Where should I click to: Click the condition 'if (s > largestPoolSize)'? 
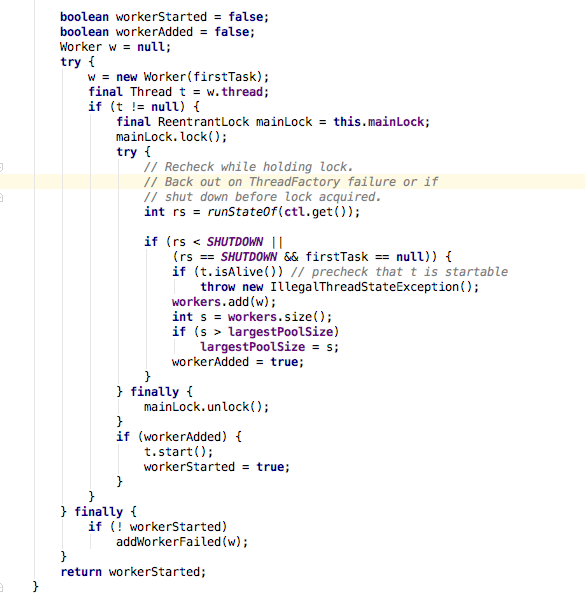pyautogui.click(x=255, y=332)
